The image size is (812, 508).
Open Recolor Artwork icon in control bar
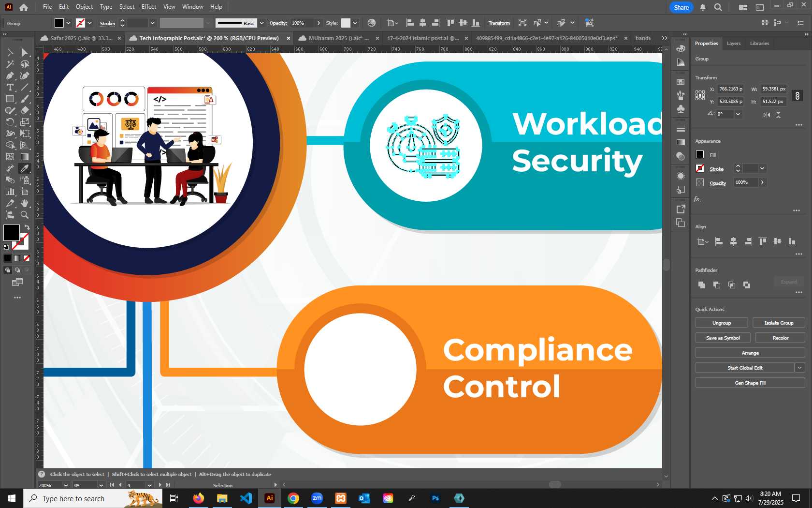pos(371,23)
